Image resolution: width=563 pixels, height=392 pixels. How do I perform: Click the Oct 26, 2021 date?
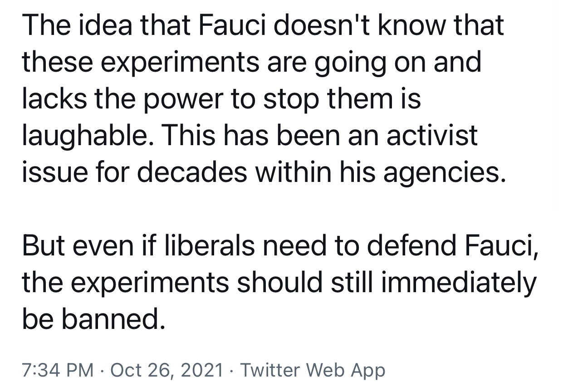coord(166,370)
